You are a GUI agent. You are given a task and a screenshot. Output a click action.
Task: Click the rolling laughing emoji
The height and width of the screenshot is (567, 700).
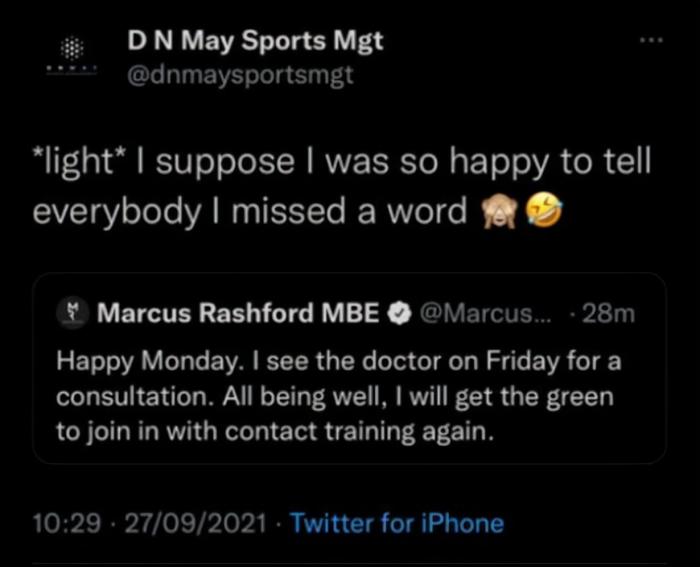pyautogui.click(x=548, y=212)
